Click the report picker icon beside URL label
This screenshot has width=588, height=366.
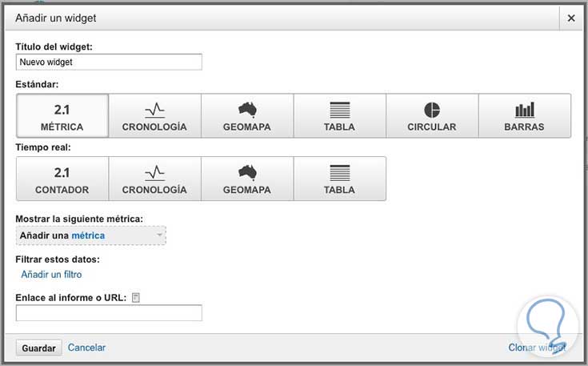[136, 298]
